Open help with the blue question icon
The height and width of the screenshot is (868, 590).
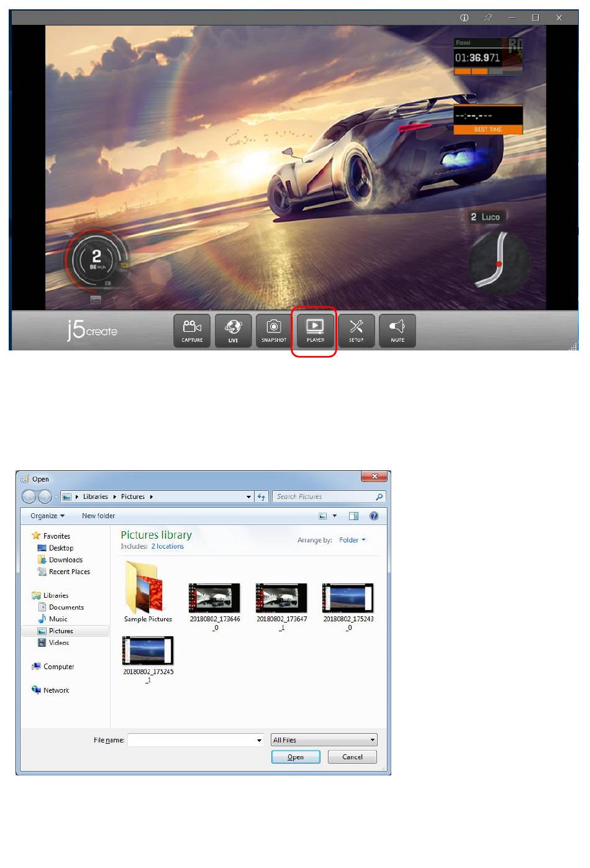click(x=374, y=516)
